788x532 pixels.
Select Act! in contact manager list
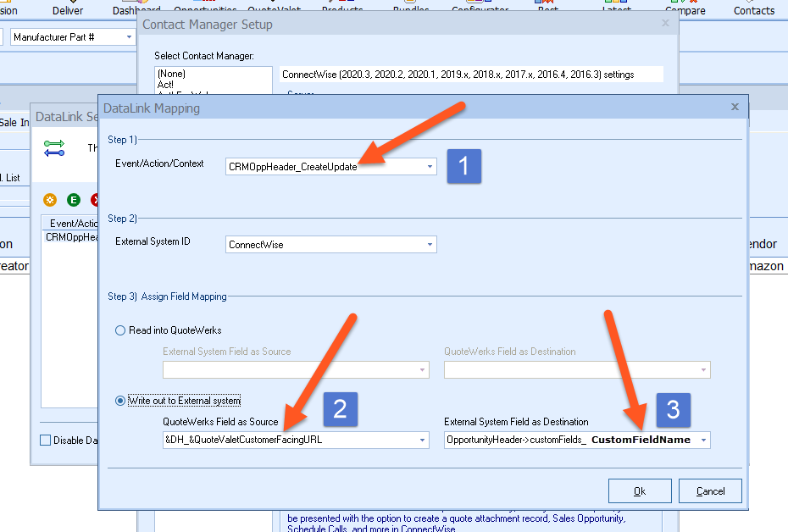click(165, 85)
